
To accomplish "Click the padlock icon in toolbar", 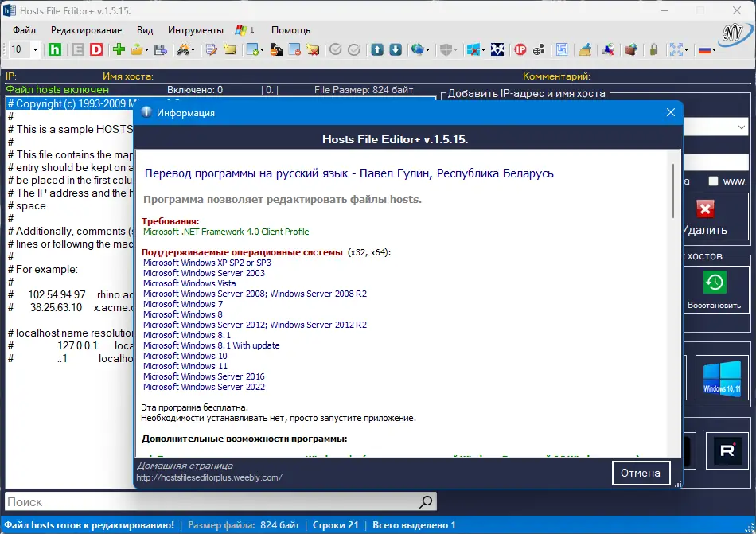I will (x=654, y=49).
